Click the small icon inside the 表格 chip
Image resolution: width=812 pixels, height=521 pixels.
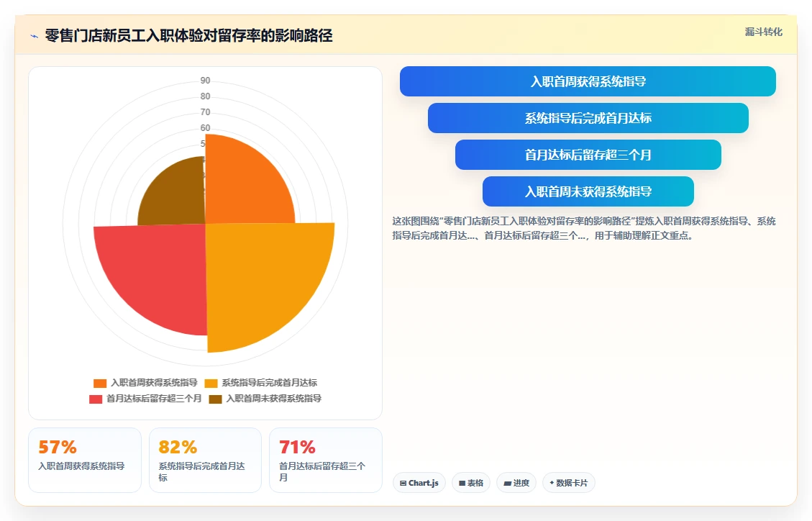click(462, 483)
